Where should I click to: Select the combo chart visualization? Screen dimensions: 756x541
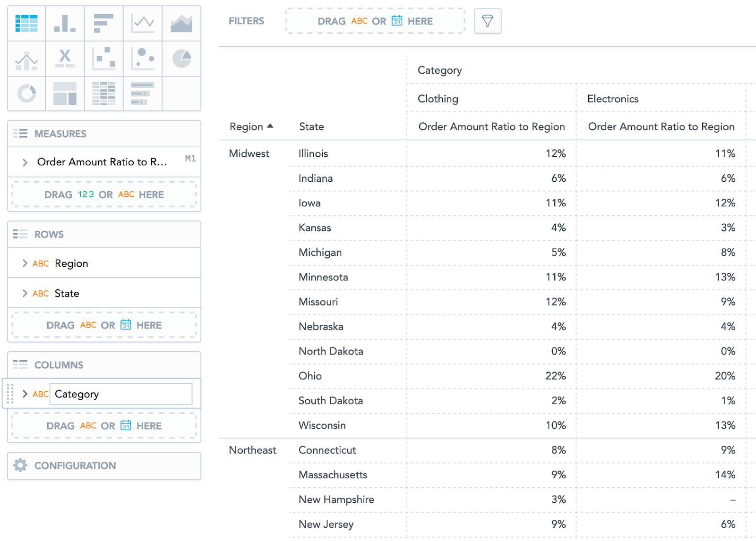tap(26, 59)
